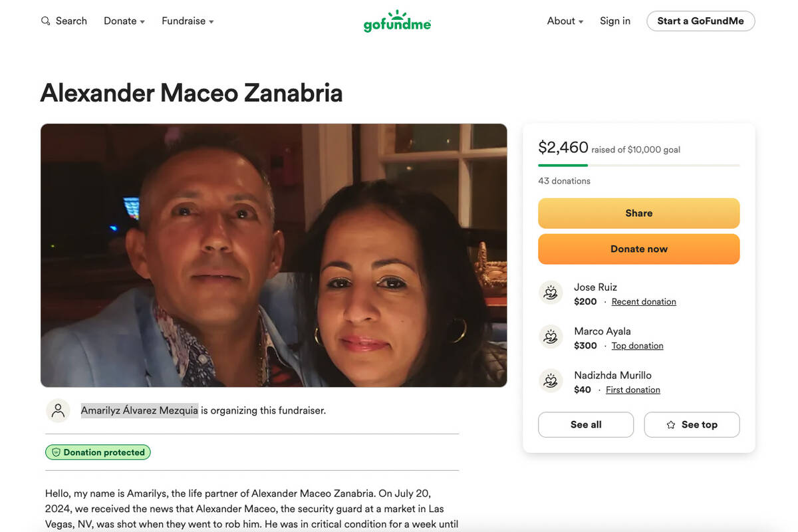Screen dimensions: 798x532
Task: Click Nadizhda Murillo's donation heart icon
Action: click(551, 381)
